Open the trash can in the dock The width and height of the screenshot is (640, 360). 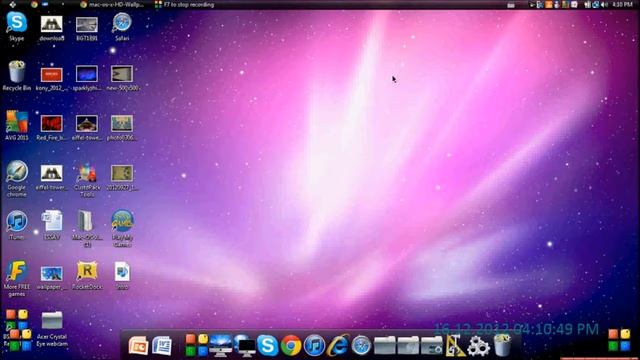502,345
